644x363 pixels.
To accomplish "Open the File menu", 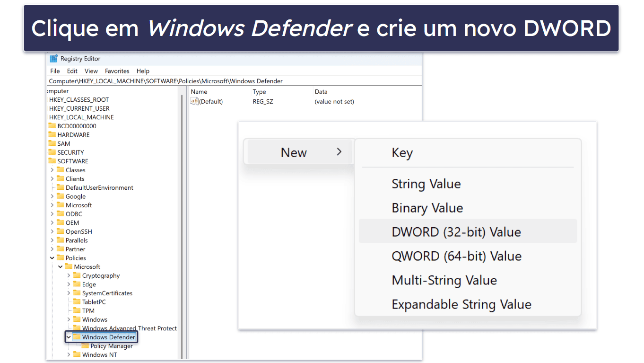I will (55, 71).
